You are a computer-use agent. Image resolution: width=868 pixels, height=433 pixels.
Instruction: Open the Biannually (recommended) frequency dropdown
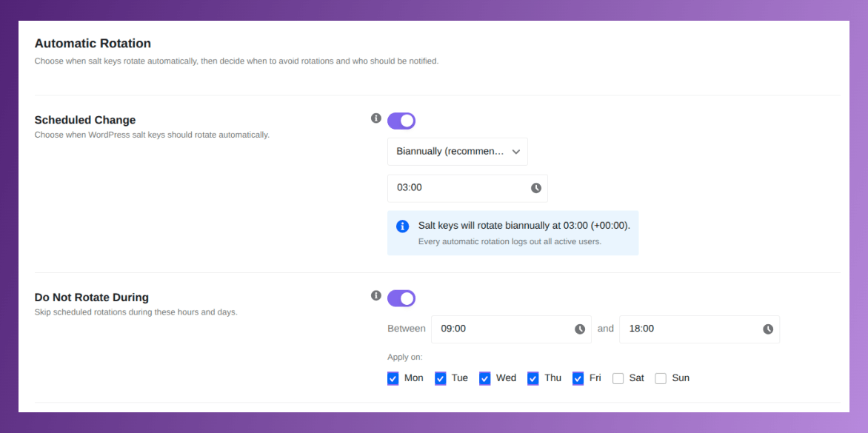(x=458, y=152)
